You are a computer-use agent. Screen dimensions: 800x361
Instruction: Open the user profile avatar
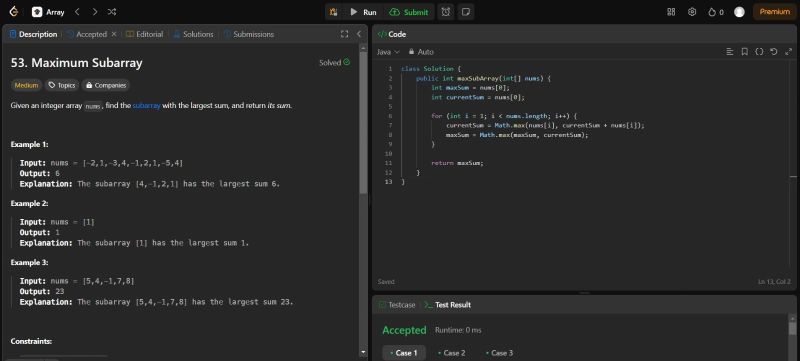[x=739, y=12]
